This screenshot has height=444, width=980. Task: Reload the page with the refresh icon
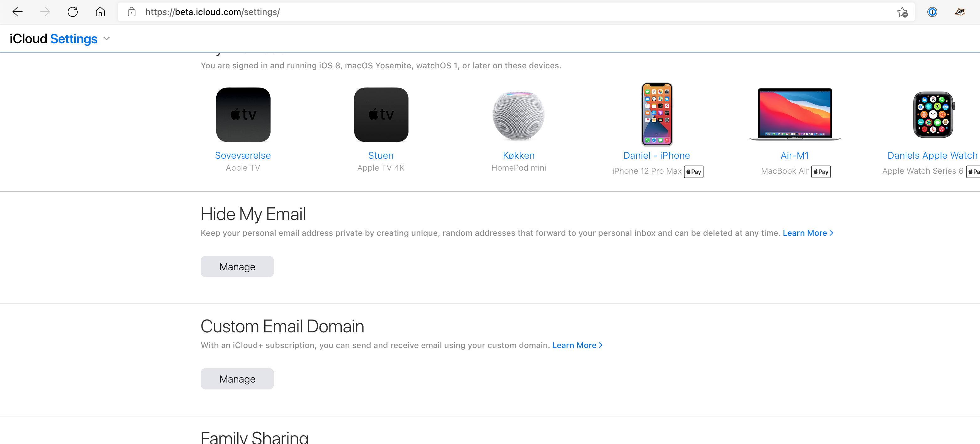73,12
